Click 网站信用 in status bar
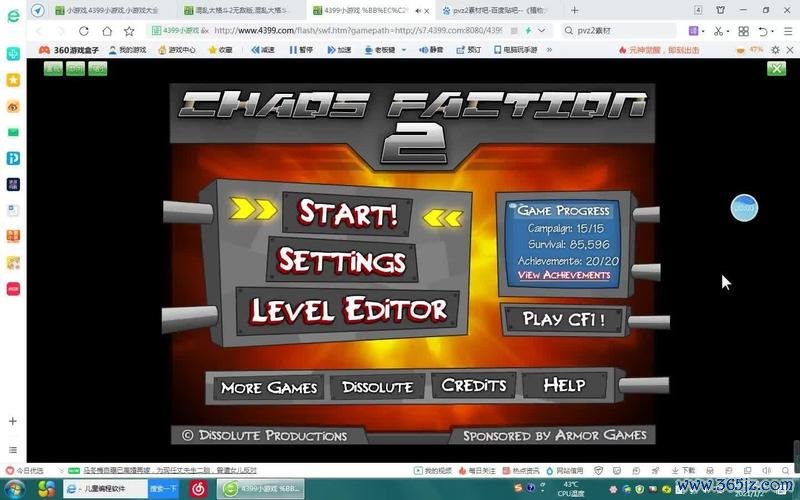Viewport: 800px width, 500px height. point(565,470)
